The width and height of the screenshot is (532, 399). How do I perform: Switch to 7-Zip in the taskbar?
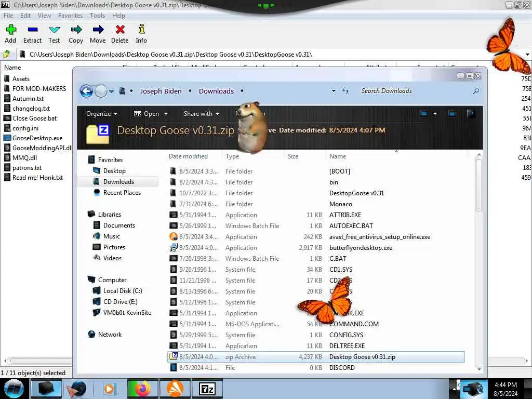tap(207, 389)
